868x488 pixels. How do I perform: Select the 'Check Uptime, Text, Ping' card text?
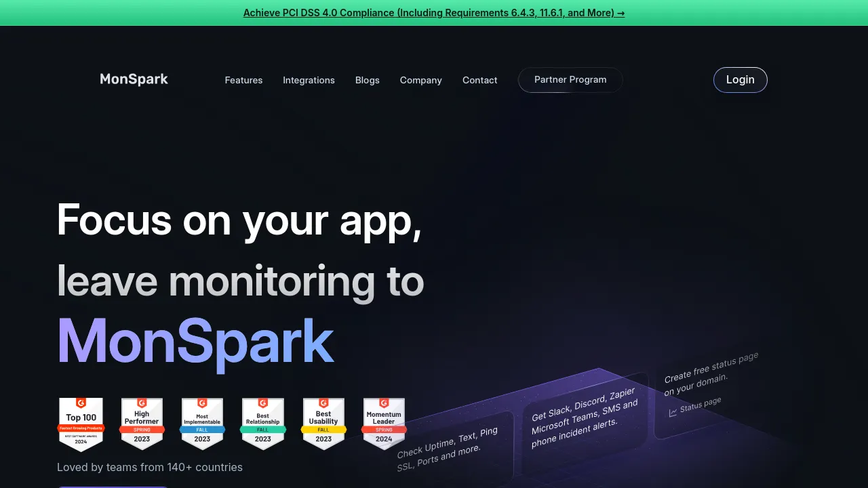[448, 449]
